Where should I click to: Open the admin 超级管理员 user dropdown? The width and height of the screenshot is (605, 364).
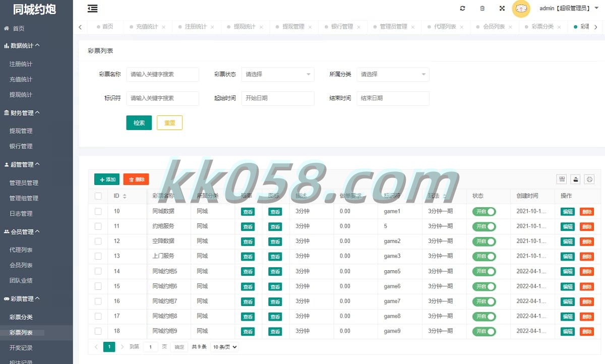click(x=568, y=9)
